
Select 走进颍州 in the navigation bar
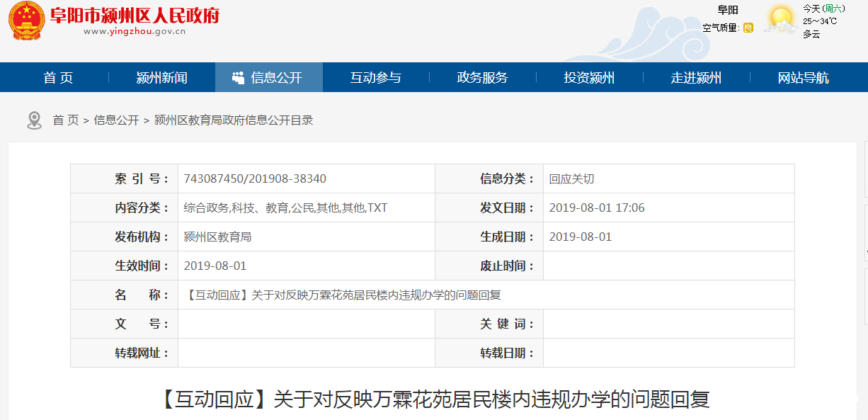click(696, 78)
